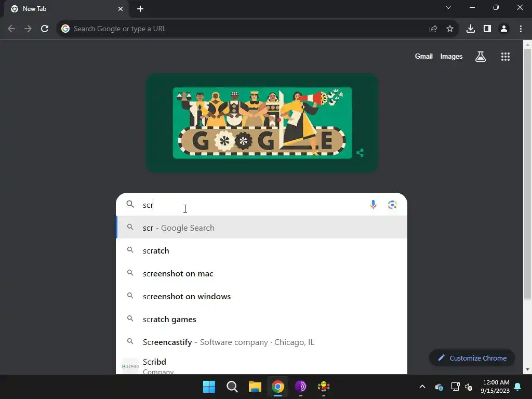Click the magnifier icon in search box
This screenshot has width=532, height=399.
pyautogui.click(x=130, y=204)
